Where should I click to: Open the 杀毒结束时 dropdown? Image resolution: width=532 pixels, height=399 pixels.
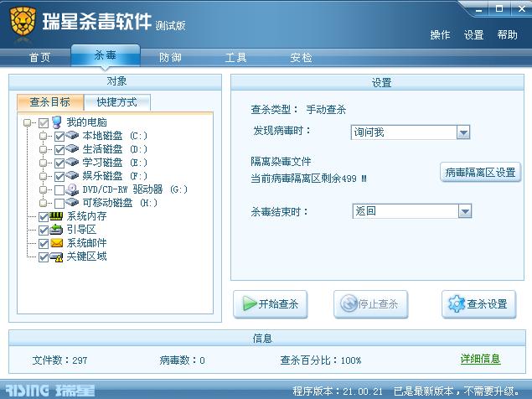click(x=465, y=211)
